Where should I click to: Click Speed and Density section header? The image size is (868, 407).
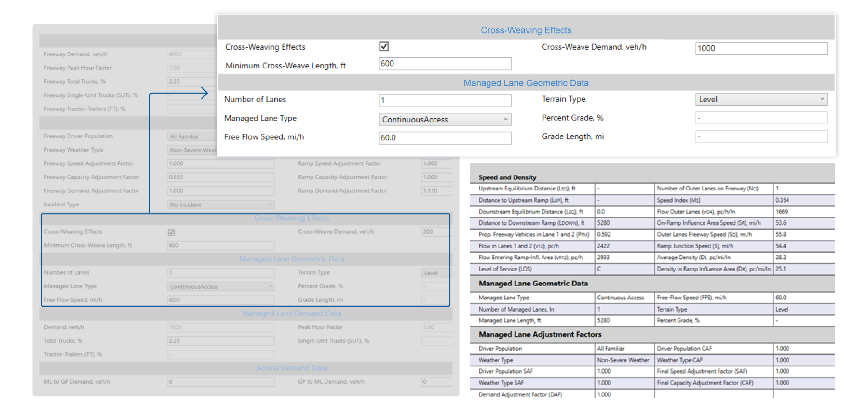[507, 177]
